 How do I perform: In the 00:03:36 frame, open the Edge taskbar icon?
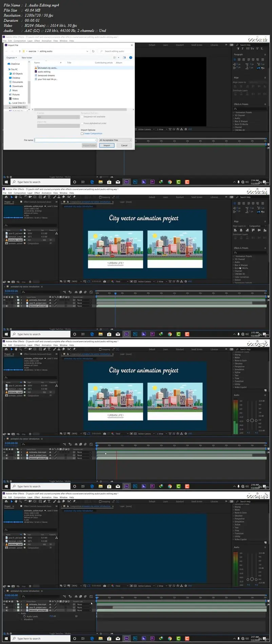pos(92,486)
